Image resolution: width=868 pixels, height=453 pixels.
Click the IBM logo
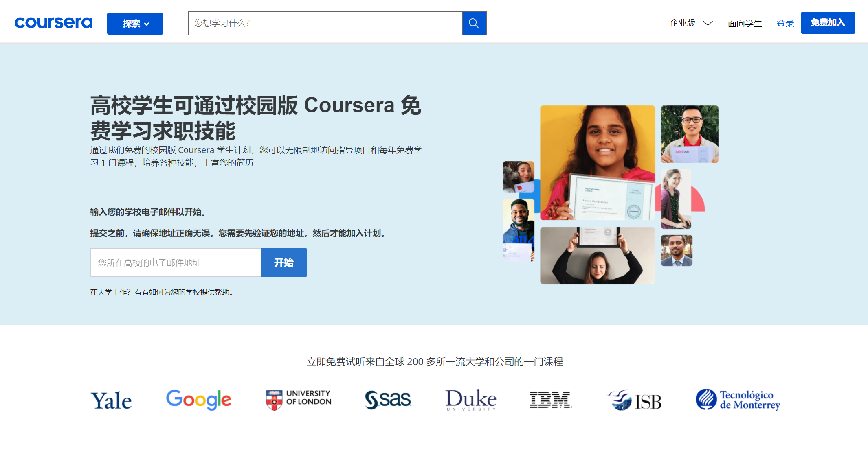click(x=550, y=399)
